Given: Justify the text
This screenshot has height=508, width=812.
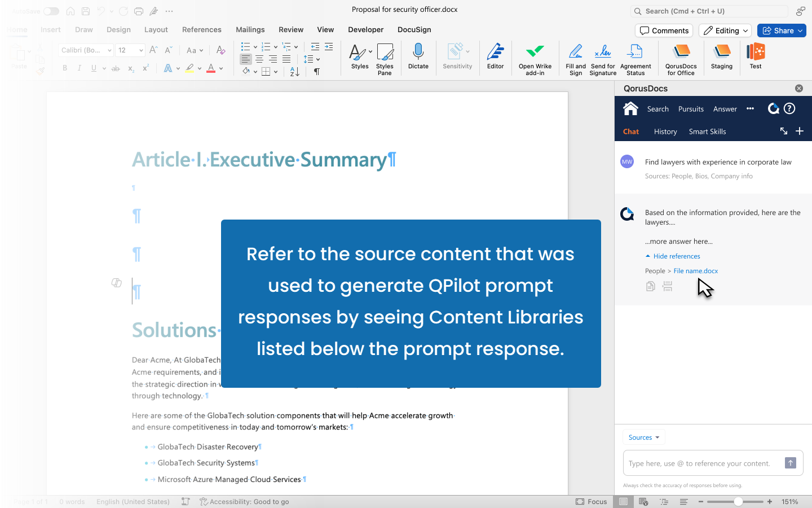Looking at the screenshot, I should click(286, 59).
